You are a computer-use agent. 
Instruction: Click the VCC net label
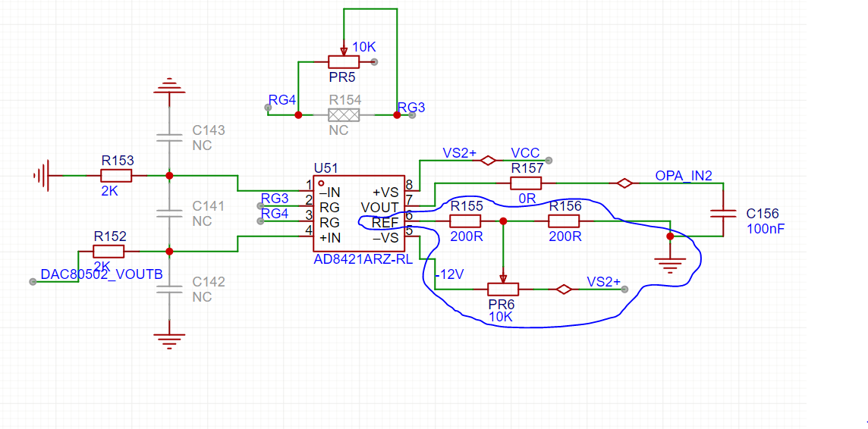524,153
